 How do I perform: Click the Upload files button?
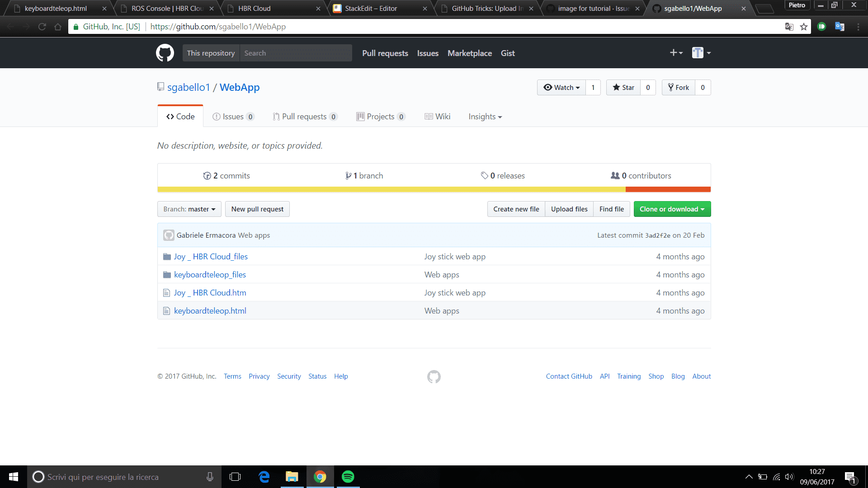569,209
